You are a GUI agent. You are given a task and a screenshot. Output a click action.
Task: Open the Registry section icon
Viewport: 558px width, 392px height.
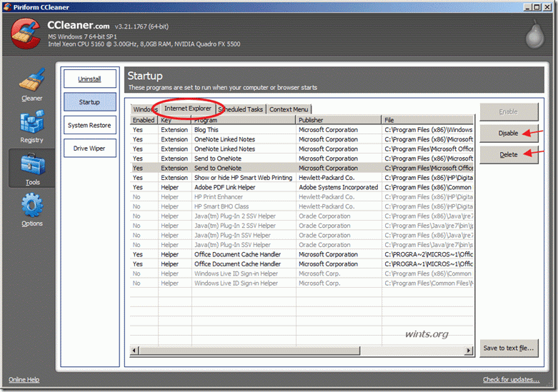[32, 122]
